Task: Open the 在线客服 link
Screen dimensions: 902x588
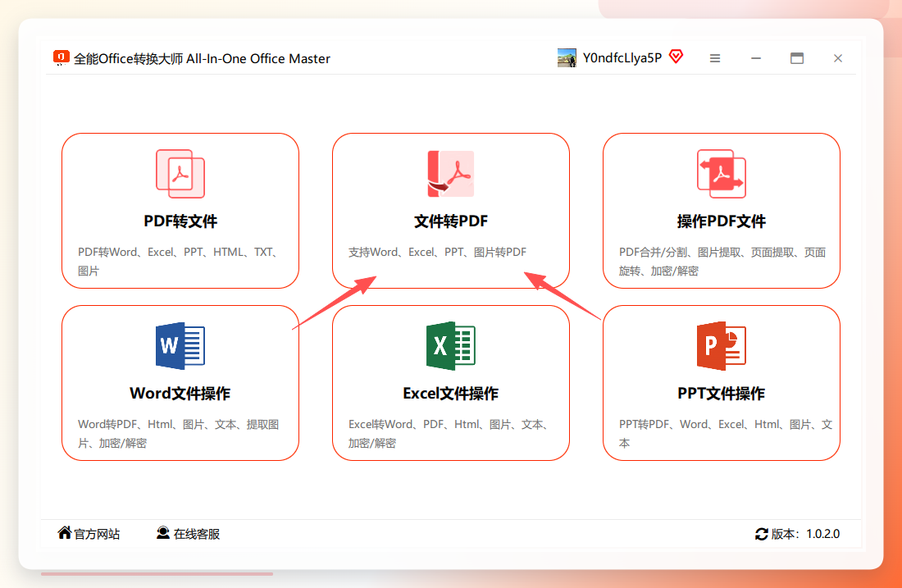Action: pyautogui.click(x=197, y=534)
